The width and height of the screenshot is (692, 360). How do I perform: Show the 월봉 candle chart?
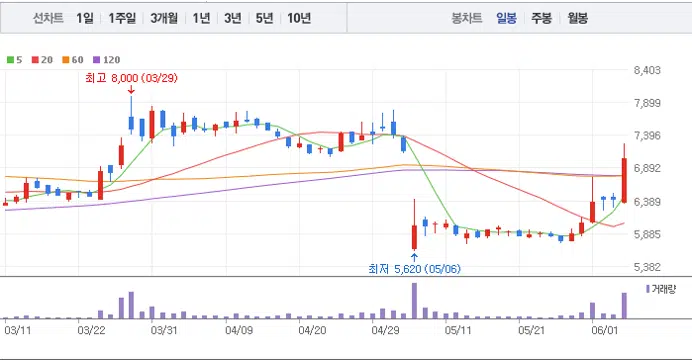click(577, 18)
